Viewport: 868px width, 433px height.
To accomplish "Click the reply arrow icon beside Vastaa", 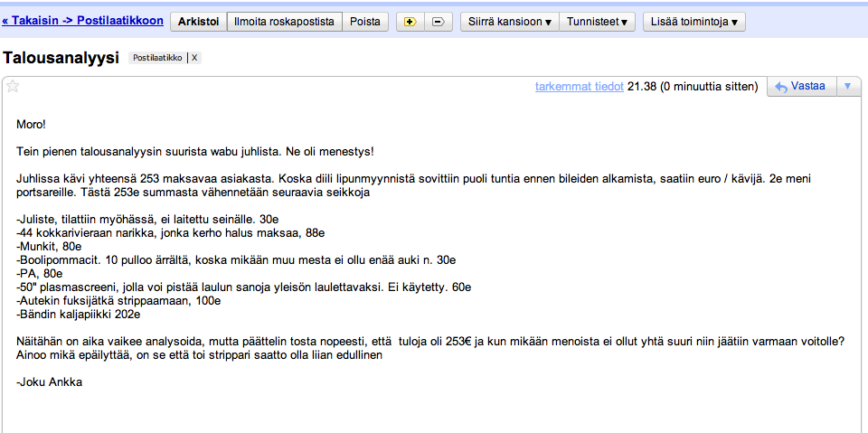I will tap(781, 87).
